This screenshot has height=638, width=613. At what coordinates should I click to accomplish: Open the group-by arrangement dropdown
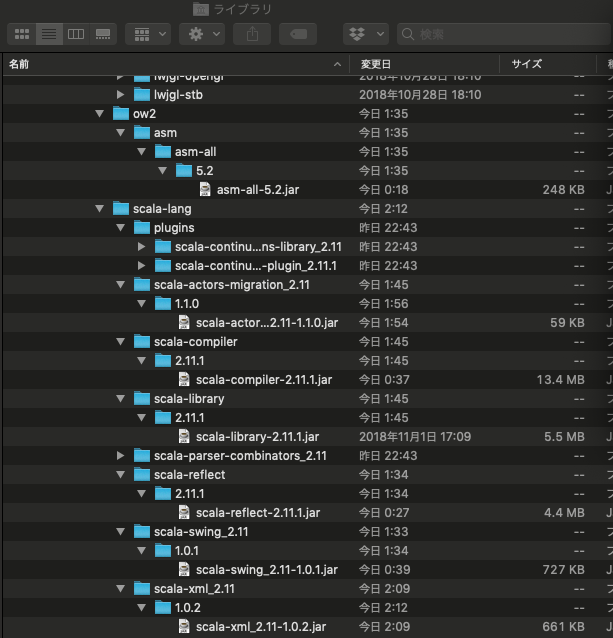point(148,34)
